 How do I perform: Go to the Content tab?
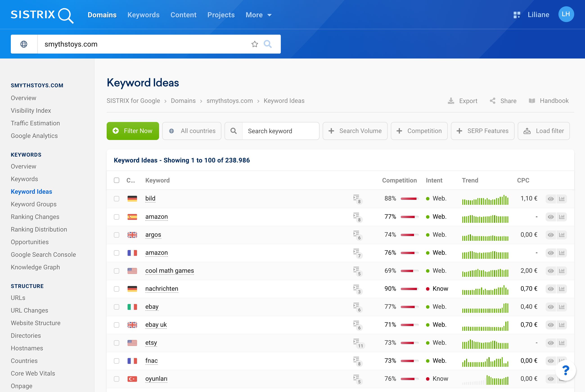click(183, 15)
